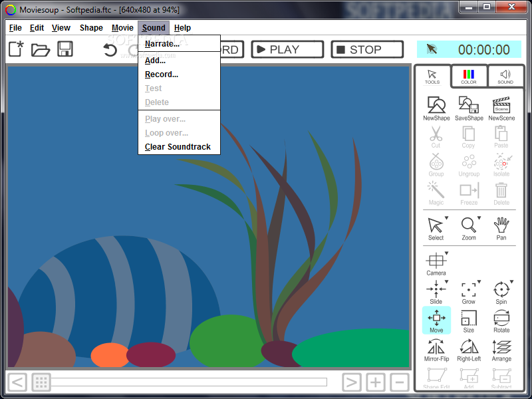Screen dimensions: 532x399
Task: Go to previous frame with < button
Action: click(x=17, y=382)
